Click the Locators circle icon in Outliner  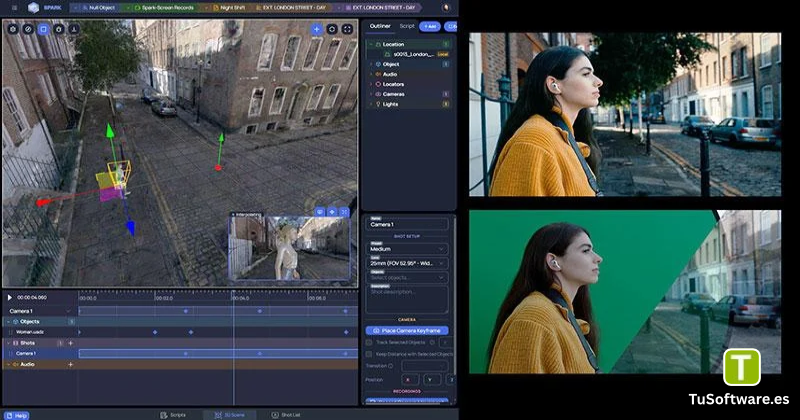pyautogui.click(x=378, y=84)
